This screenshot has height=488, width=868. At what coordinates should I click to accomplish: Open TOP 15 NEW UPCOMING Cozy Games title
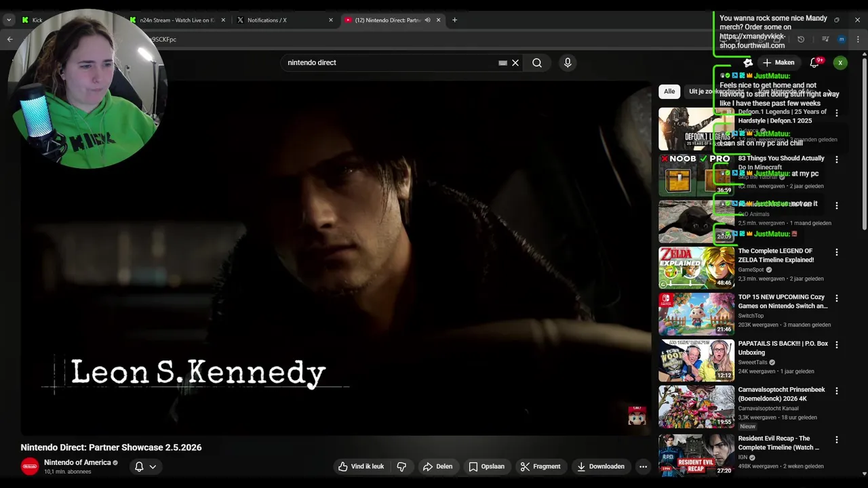click(x=783, y=302)
